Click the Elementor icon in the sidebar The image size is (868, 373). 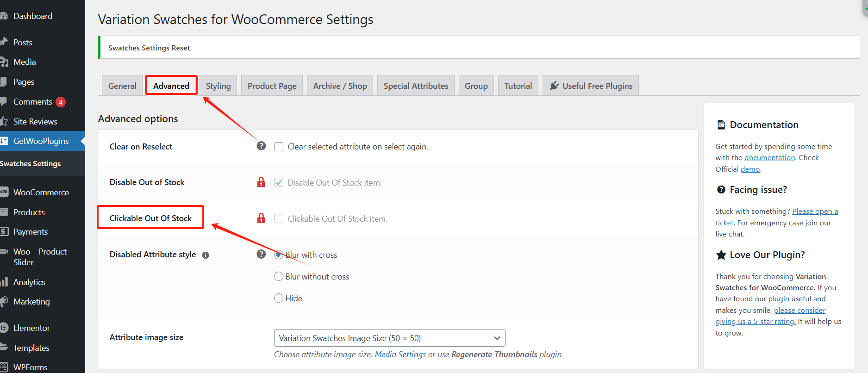pyautogui.click(x=4, y=328)
